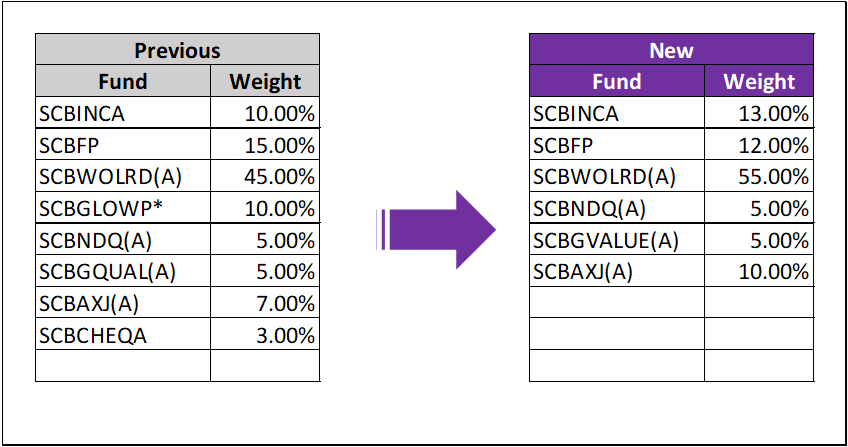Click SCBWOLRD(A) in the New table
Image resolution: width=848 pixels, height=447 pixels.
(617, 177)
